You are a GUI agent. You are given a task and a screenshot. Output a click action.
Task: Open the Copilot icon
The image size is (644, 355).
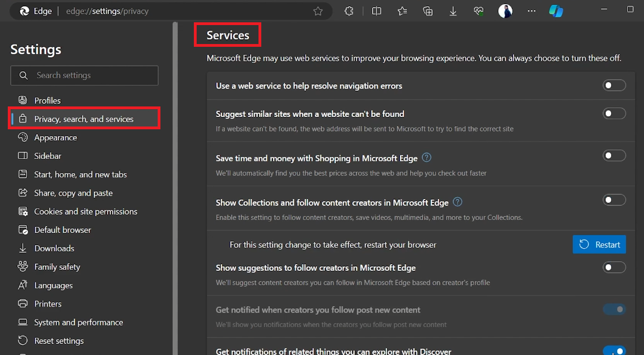point(555,11)
